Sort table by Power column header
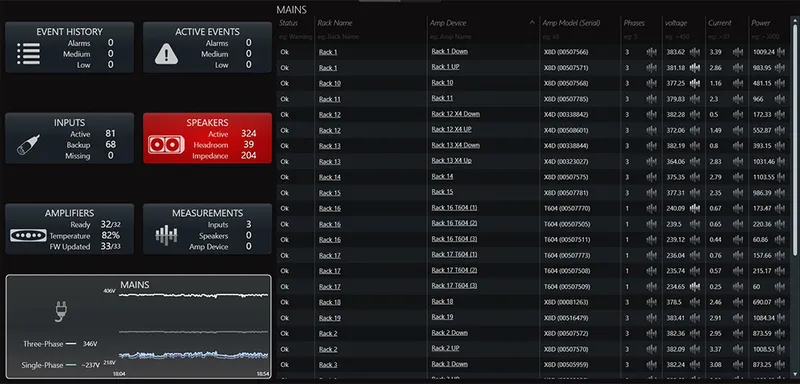Screen dimensions: 800x384 [760, 23]
